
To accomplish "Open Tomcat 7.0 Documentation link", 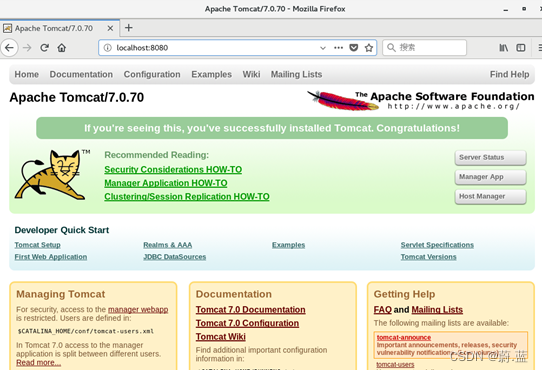I will [x=250, y=310].
